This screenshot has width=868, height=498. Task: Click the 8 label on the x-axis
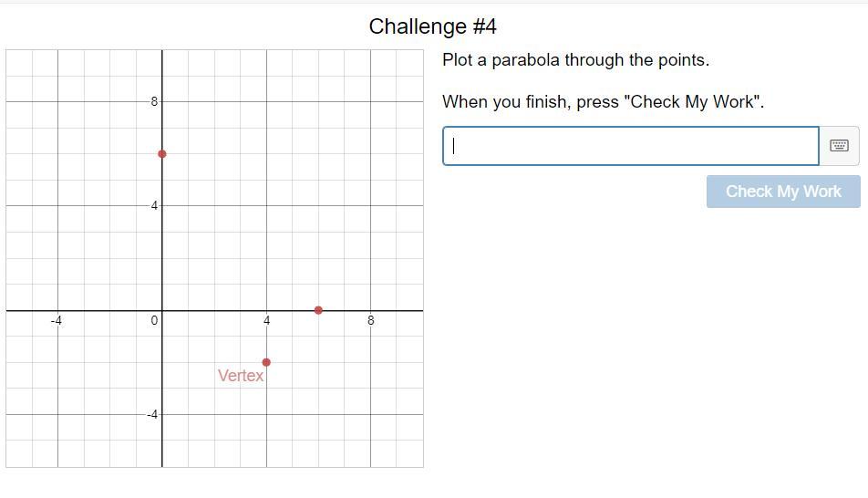click(371, 320)
